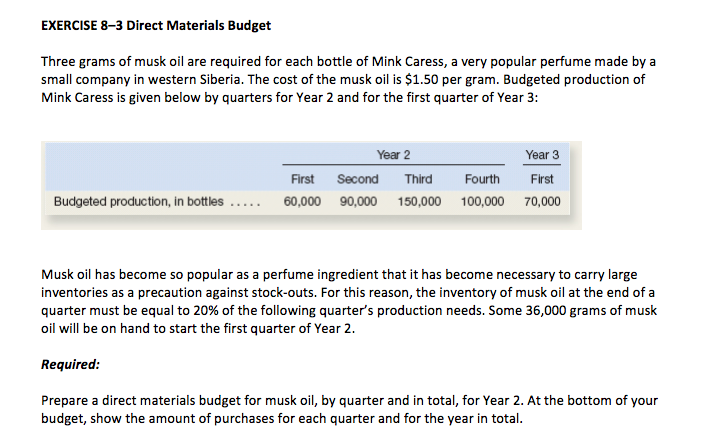
Task: Select the "Second" quarter column header
Action: tap(358, 179)
